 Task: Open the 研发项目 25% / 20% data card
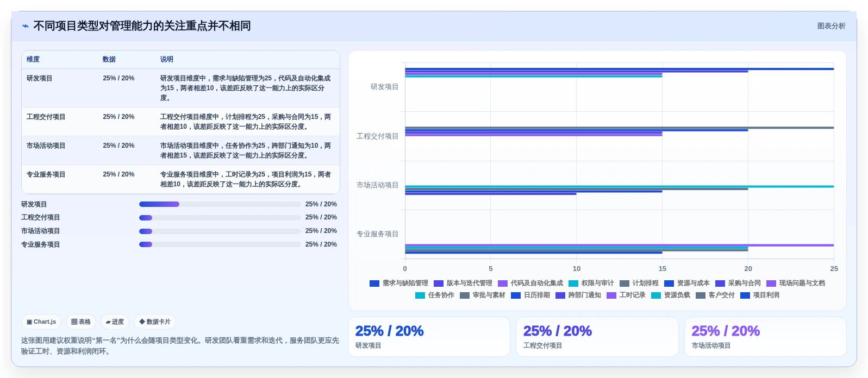(x=429, y=337)
